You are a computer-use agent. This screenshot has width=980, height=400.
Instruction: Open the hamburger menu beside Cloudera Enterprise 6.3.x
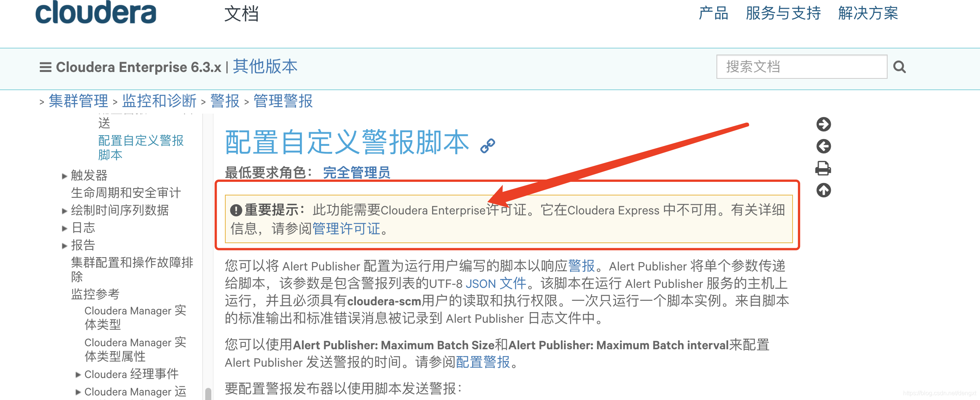point(45,67)
